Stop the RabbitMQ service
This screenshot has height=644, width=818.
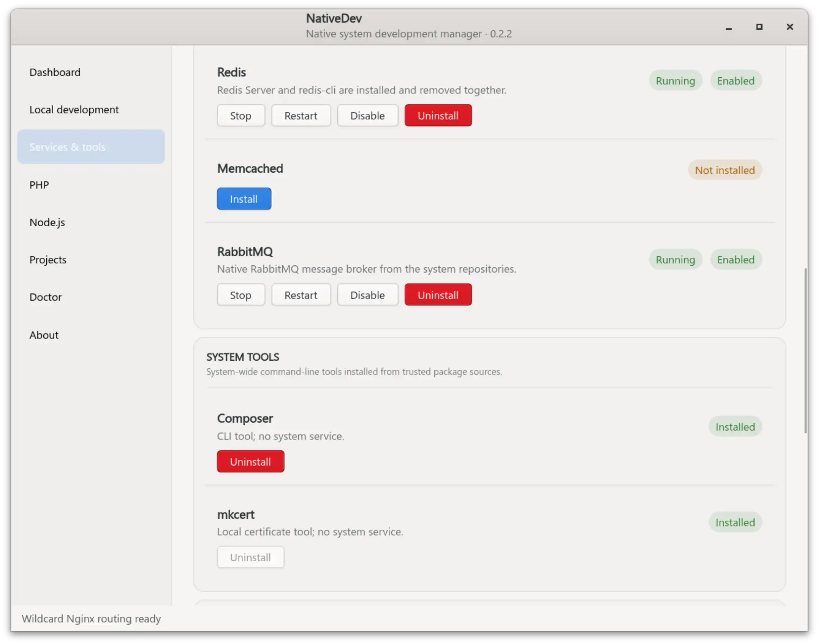point(241,295)
